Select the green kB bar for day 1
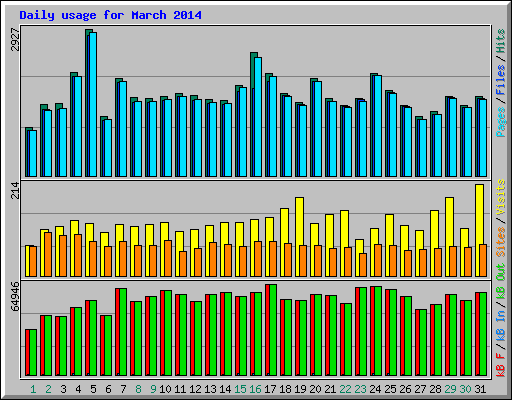 click(33, 353)
